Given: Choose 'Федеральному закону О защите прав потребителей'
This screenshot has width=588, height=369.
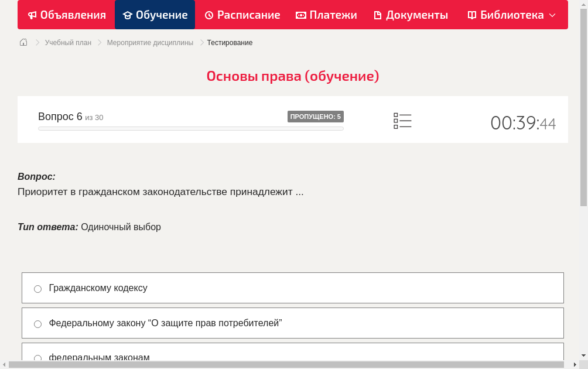Looking at the screenshot, I should point(37,323).
